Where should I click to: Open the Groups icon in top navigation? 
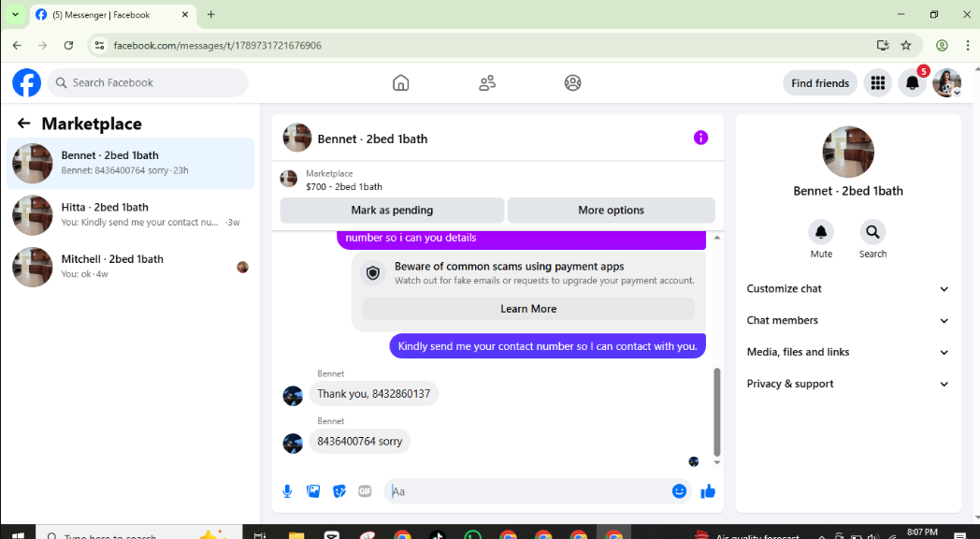click(572, 82)
